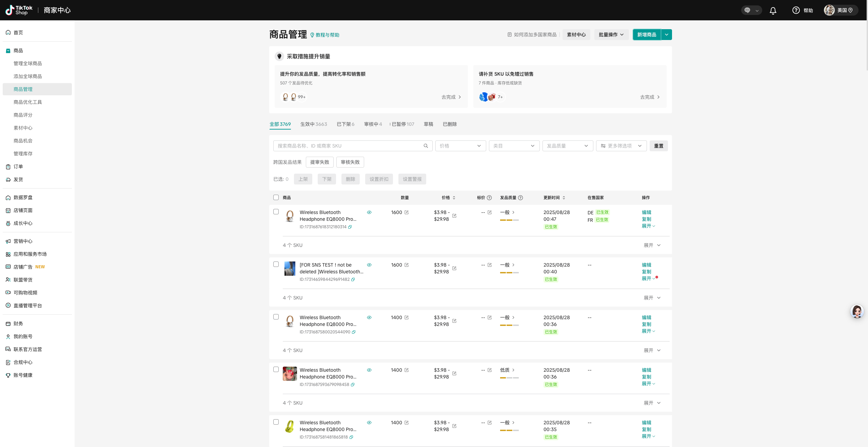The image size is (868, 447).
Task: Click listing quality bar of low-quality product
Action: (x=509, y=377)
